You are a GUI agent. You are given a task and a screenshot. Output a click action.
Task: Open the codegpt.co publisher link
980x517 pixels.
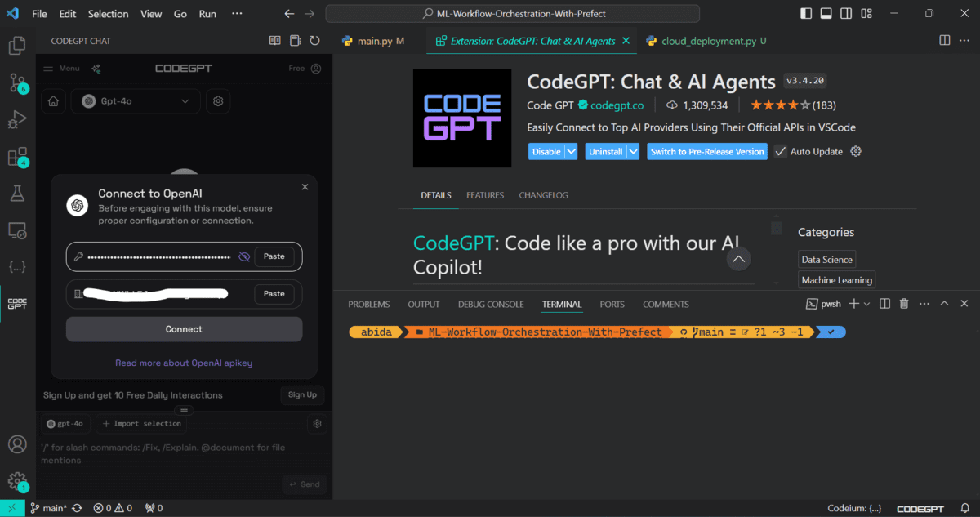(617, 105)
